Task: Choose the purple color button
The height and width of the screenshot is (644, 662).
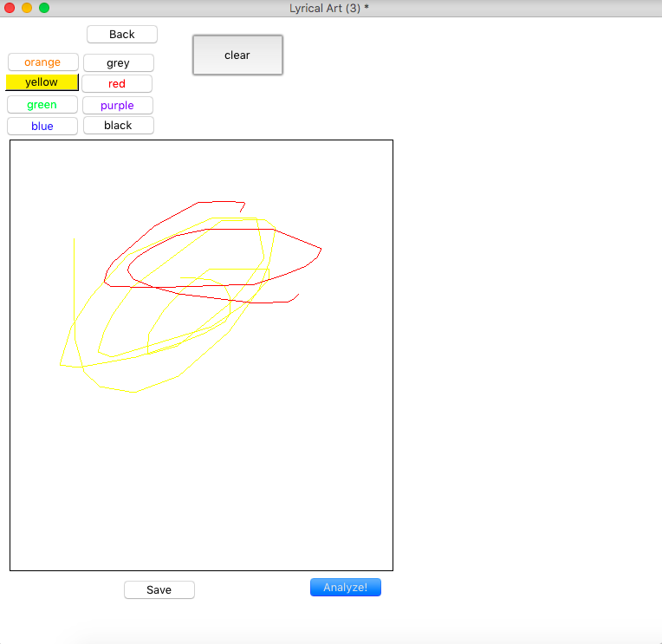Action: pos(117,106)
